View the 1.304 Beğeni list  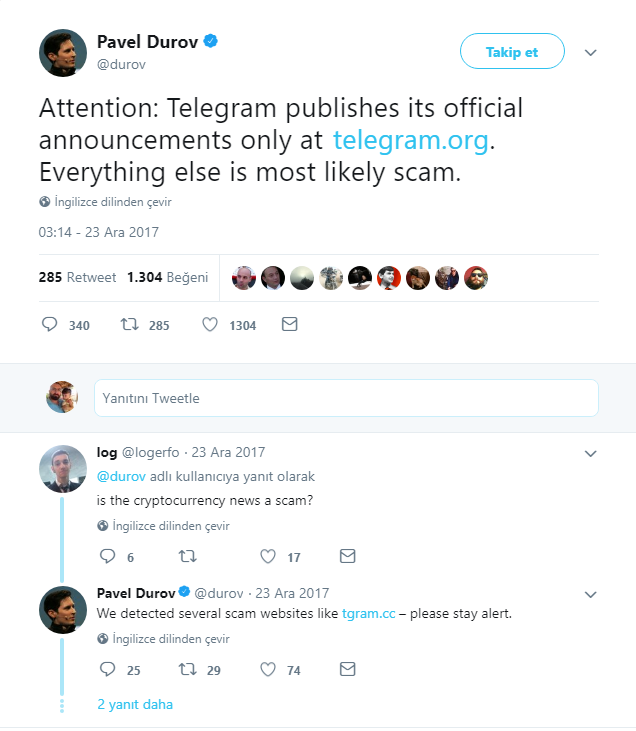pyautogui.click(x=167, y=277)
